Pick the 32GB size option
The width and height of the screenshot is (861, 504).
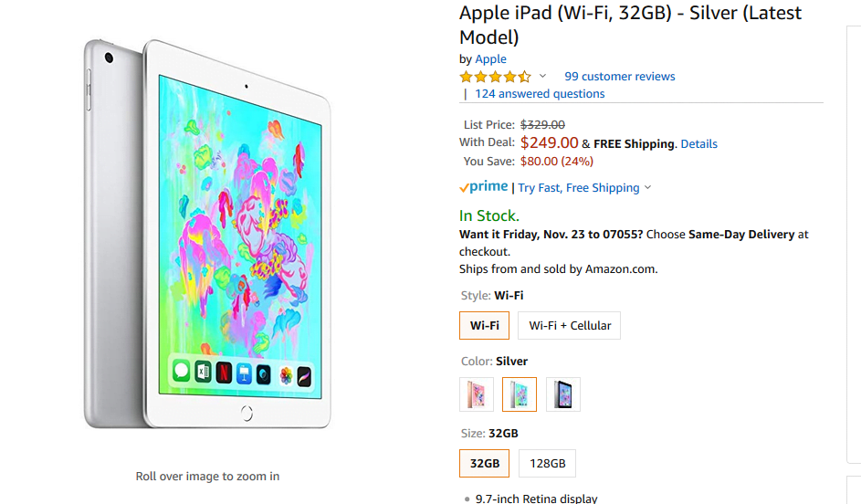(x=484, y=463)
